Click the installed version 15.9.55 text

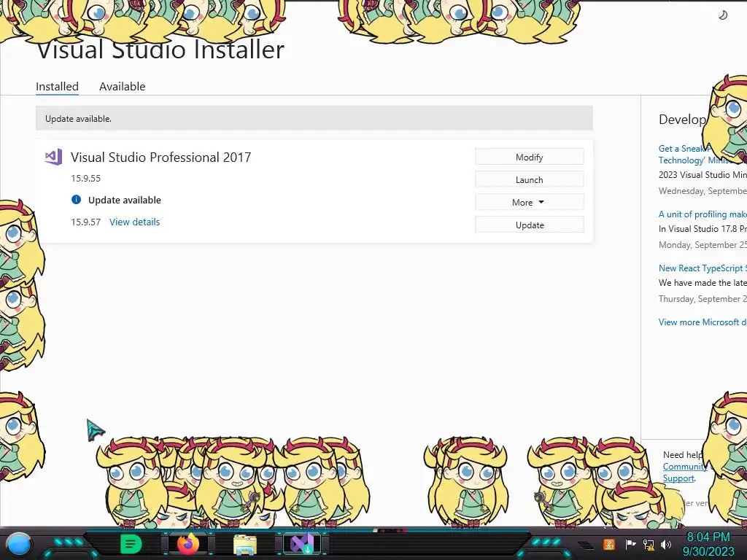pos(86,178)
